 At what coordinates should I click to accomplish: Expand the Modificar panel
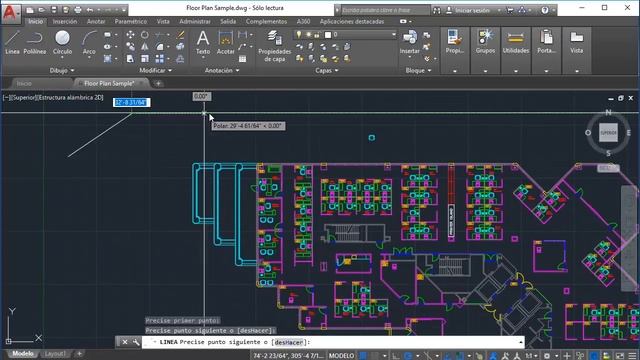(x=156, y=70)
